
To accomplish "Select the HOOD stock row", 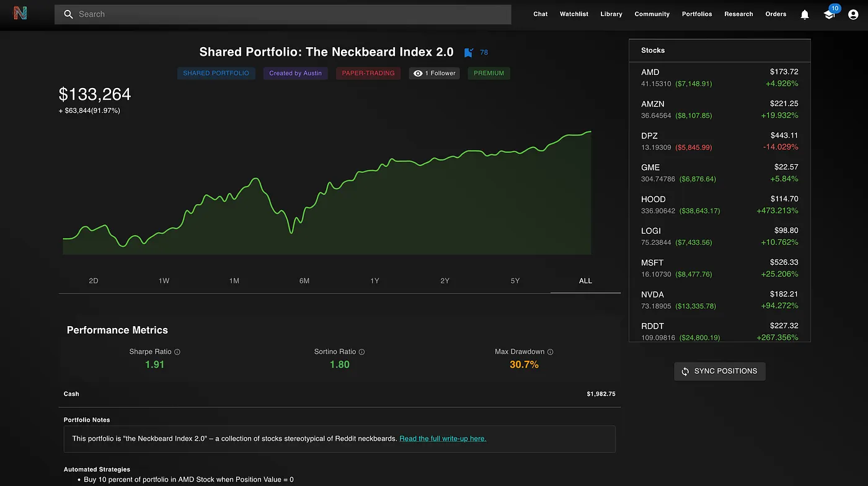I will coord(720,205).
